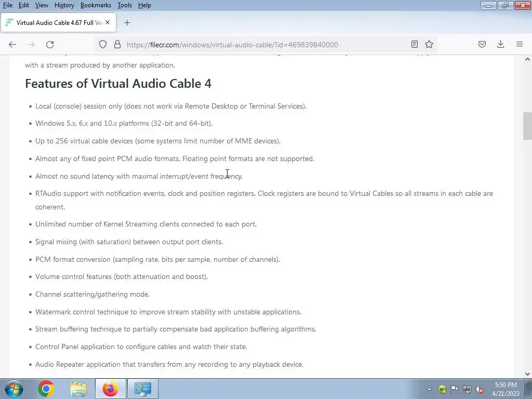The image size is (532, 399).
Task: Open the Firefox hamburger menu
Action: (520, 45)
